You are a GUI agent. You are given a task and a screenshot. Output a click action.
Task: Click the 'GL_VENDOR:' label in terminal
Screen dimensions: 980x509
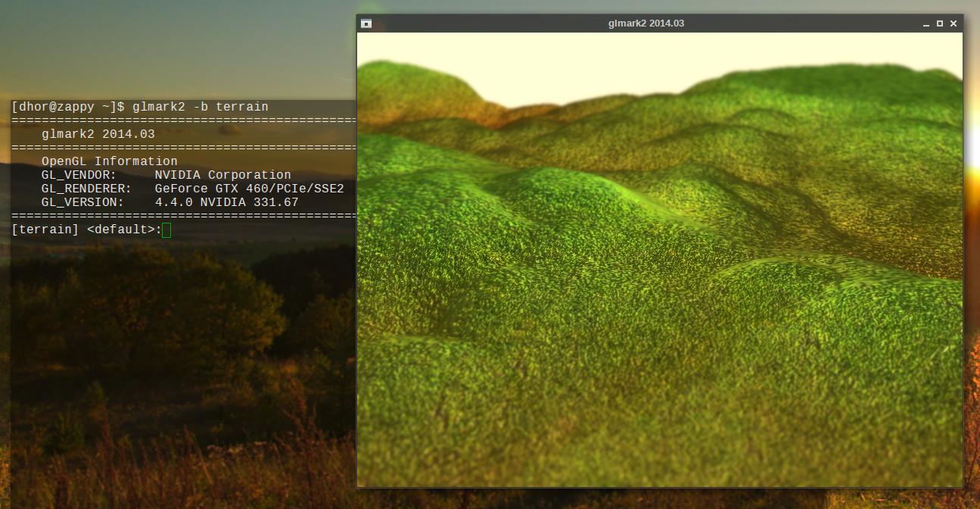pyautogui.click(x=79, y=175)
